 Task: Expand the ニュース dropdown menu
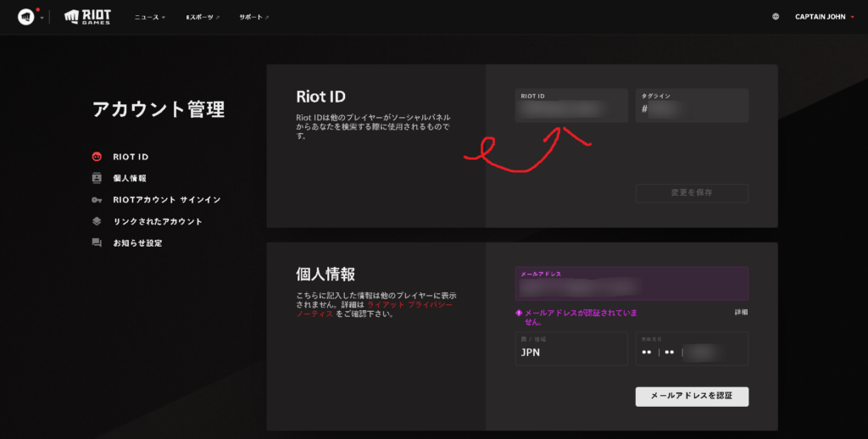coord(150,17)
